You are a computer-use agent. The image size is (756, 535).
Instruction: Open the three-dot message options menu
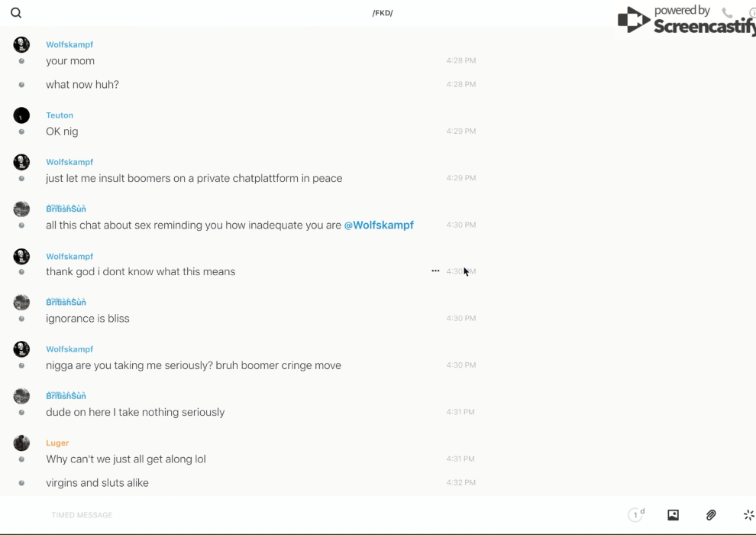[435, 271]
